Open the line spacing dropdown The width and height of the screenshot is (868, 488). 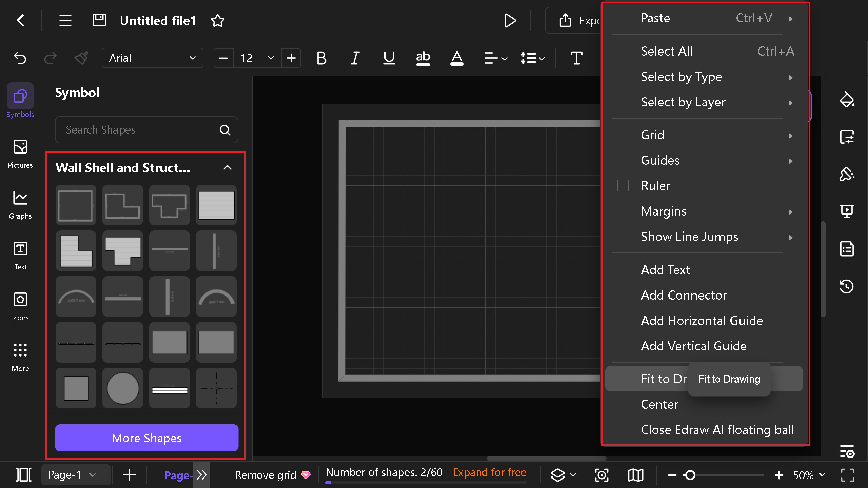[x=532, y=58]
